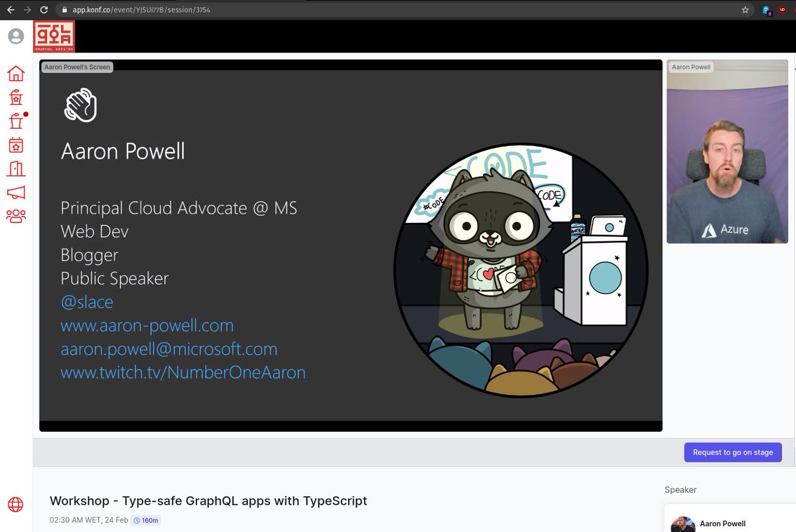The image size is (796, 532).
Task: Click the aaron.powell@microsoft.com email text
Action: [x=169, y=349]
